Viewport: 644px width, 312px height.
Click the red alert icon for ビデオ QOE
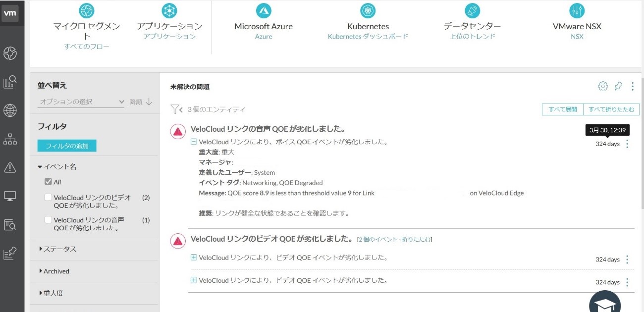178,241
